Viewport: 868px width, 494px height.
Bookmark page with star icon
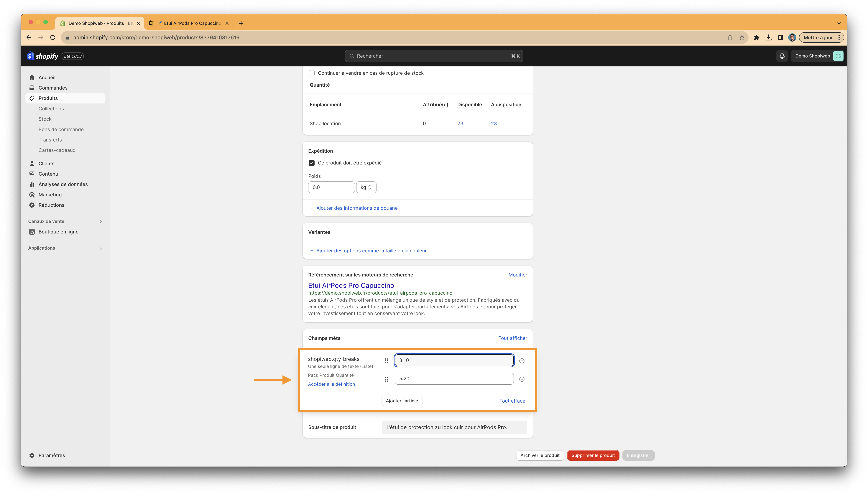tap(742, 38)
